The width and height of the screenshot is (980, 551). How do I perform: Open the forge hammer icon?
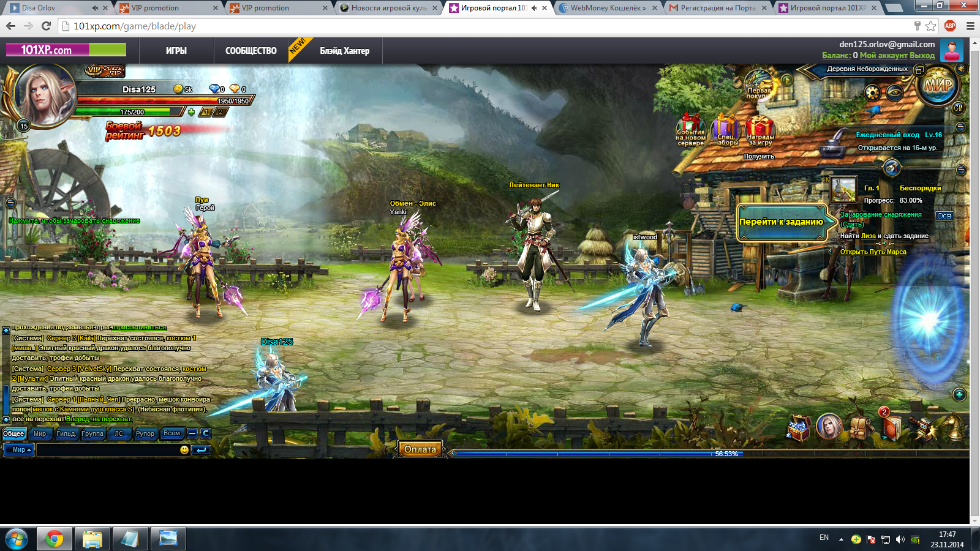tap(923, 428)
